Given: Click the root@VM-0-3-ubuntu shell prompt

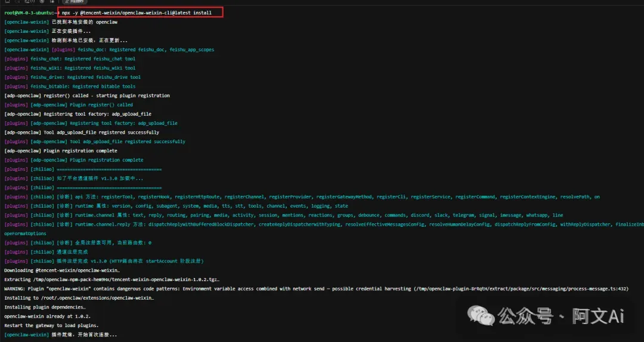Looking at the screenshot, I should coord(32,13).
